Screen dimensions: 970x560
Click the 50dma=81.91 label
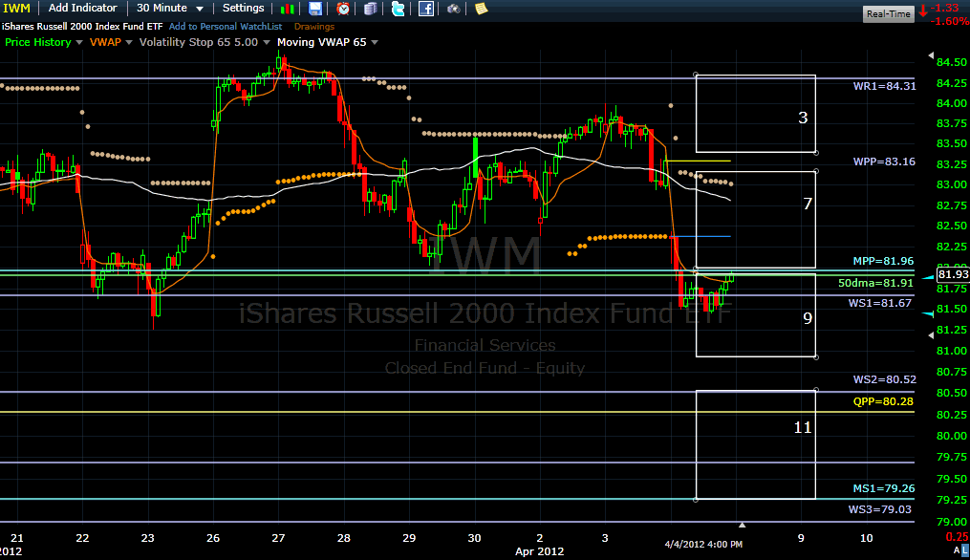pos(876,283)
